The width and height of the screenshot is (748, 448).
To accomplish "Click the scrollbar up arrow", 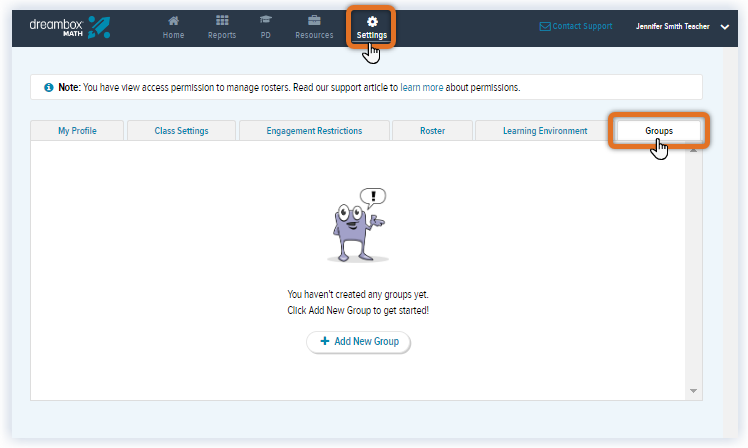I will coord(693,150).
